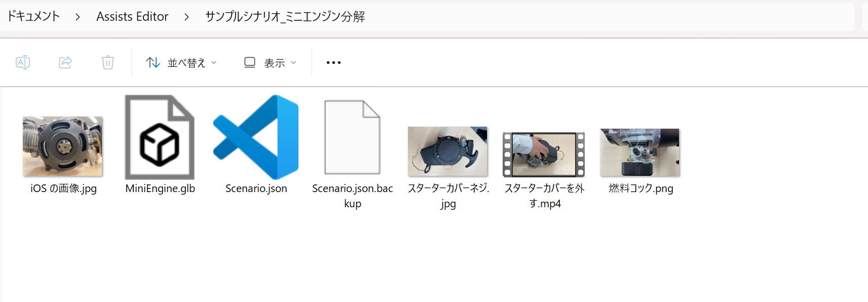This screenshot has width=868, height=302.
Task: Click the サンプルシナリオ_ミニエンジン分解 breadcrumb folder
Action: [285, 17]
